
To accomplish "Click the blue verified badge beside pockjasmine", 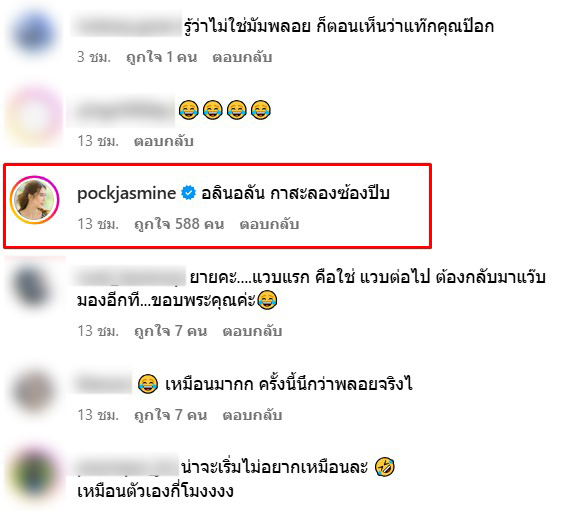I will [x=188, y=193].
